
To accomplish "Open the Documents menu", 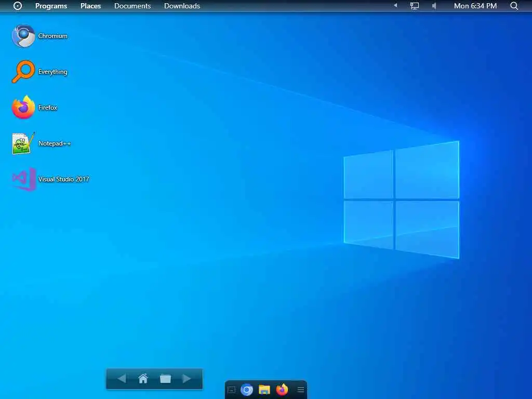I will point(132,6).
